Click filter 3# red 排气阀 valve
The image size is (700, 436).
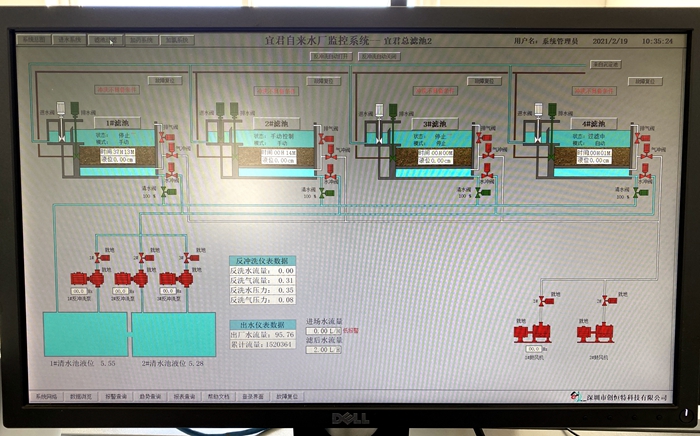coord(484,138)
